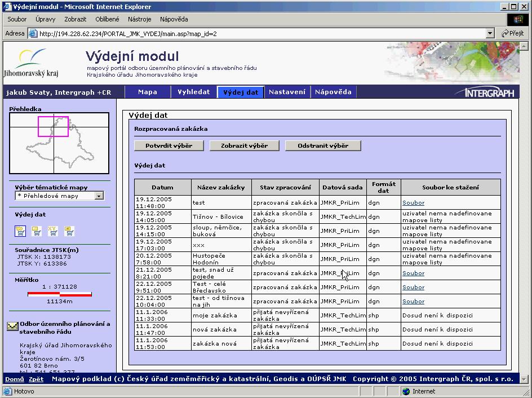Download Soubor for 'test - od tišnova na jih'
532x398 pixels.
point(413,301)
